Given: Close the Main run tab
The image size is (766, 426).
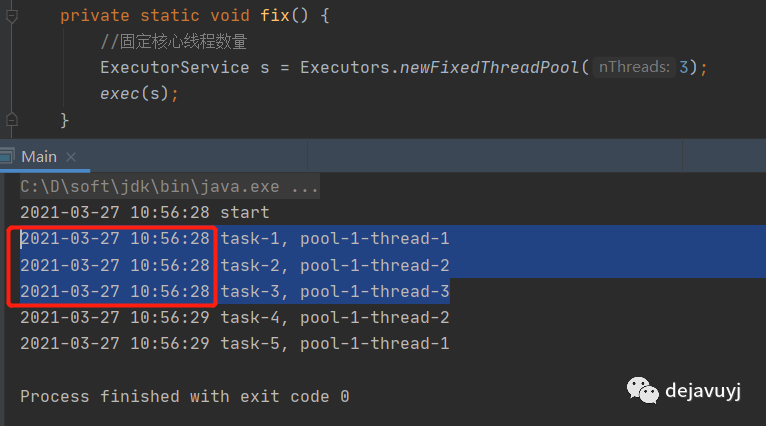Looking at the screenshot, I should pos(73,156).
